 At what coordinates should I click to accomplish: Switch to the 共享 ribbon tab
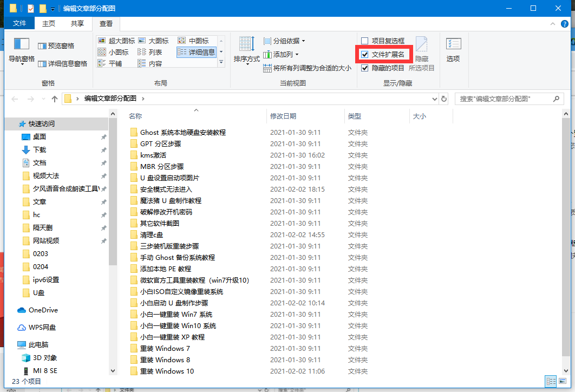pyautogui.click(x=77, y=23)
